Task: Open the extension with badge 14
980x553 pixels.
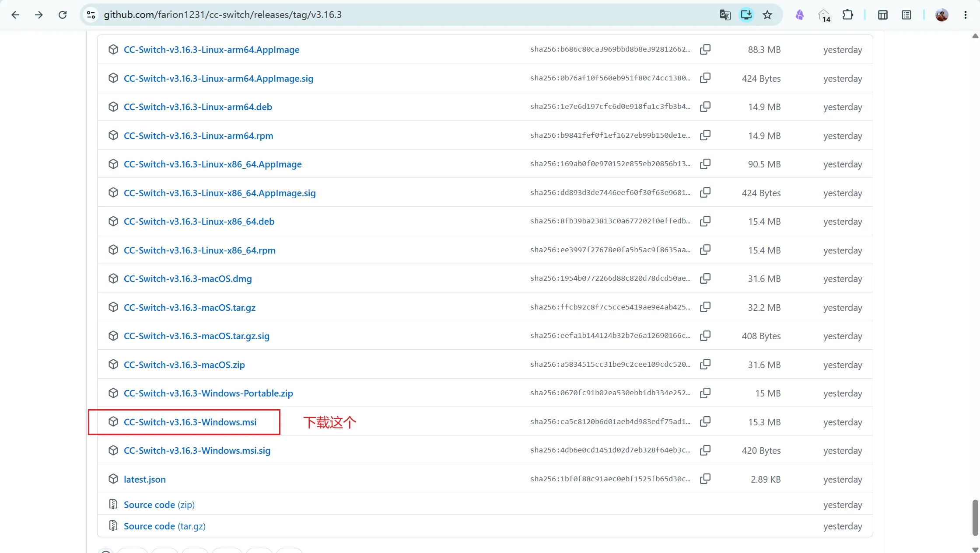Action: point(824,16)
